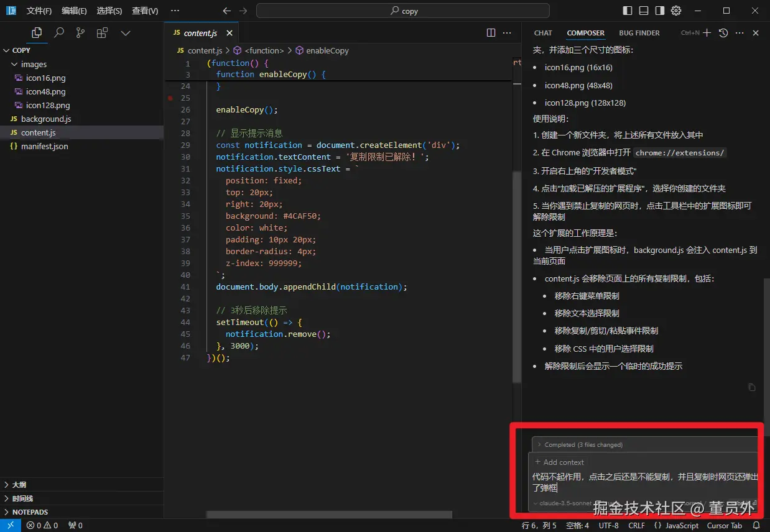770x532 pixels.
Task: Toggle the bottom panel layout button
Action: point(644,11)
